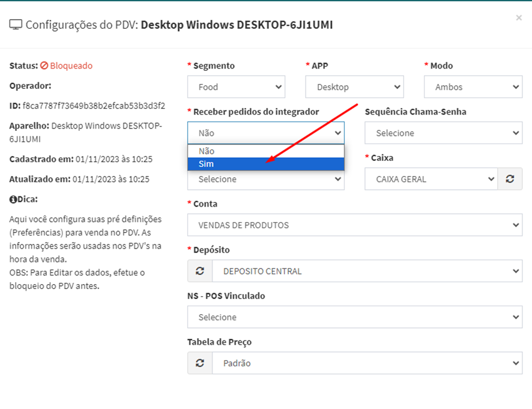Expand the Conta dropdown VENDAS DE PRODUTOS
Screen dimensions: 532x409
pos(354,225)
